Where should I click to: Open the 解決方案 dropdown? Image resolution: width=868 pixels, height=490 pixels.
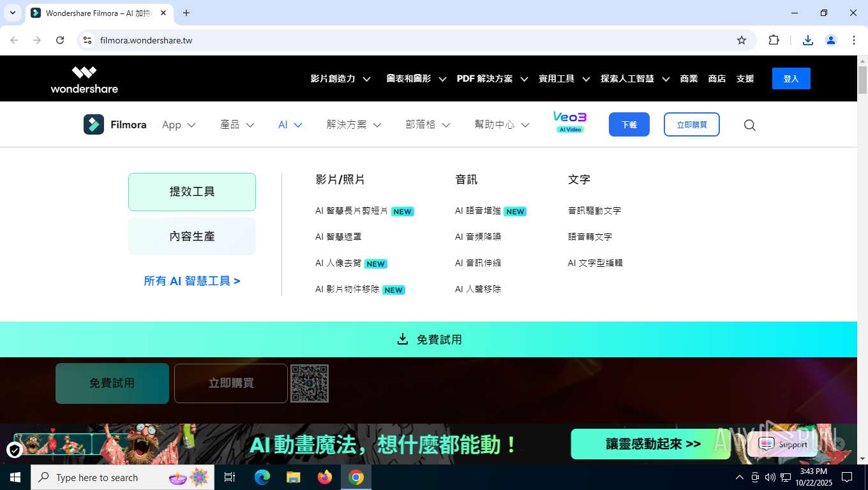pos(354,125)
